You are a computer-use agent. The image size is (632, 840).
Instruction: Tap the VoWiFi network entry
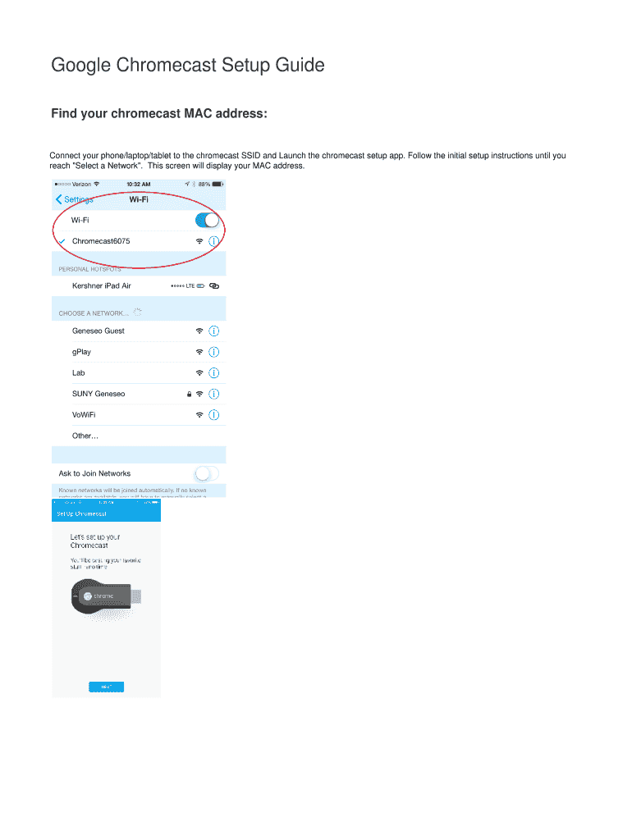[84, 415]
